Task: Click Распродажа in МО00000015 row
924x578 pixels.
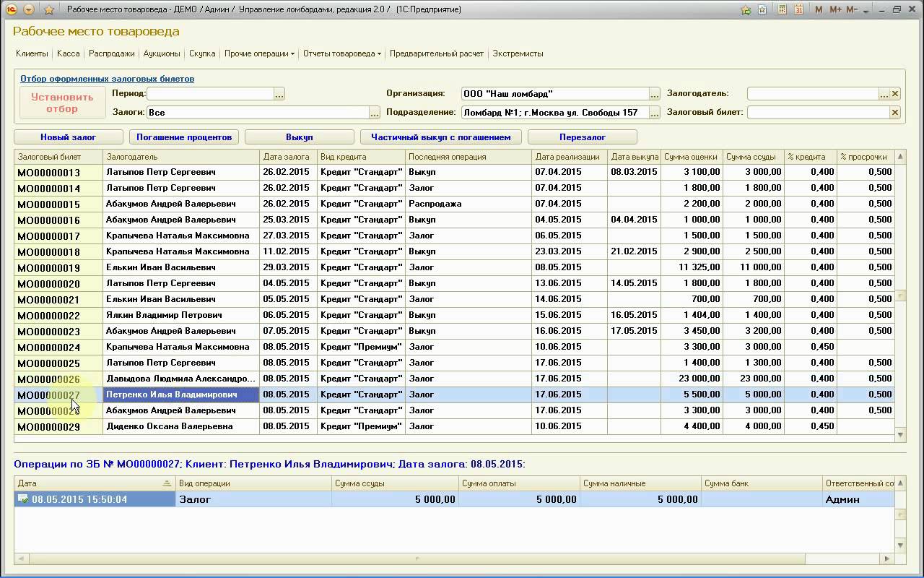Action: pos(468,204)
